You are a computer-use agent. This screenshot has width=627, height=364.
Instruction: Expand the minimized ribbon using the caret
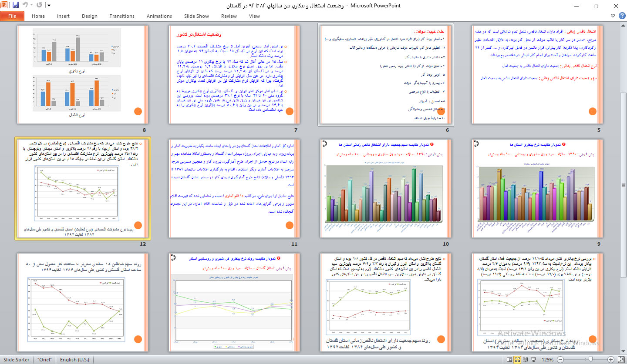[612, 16]
